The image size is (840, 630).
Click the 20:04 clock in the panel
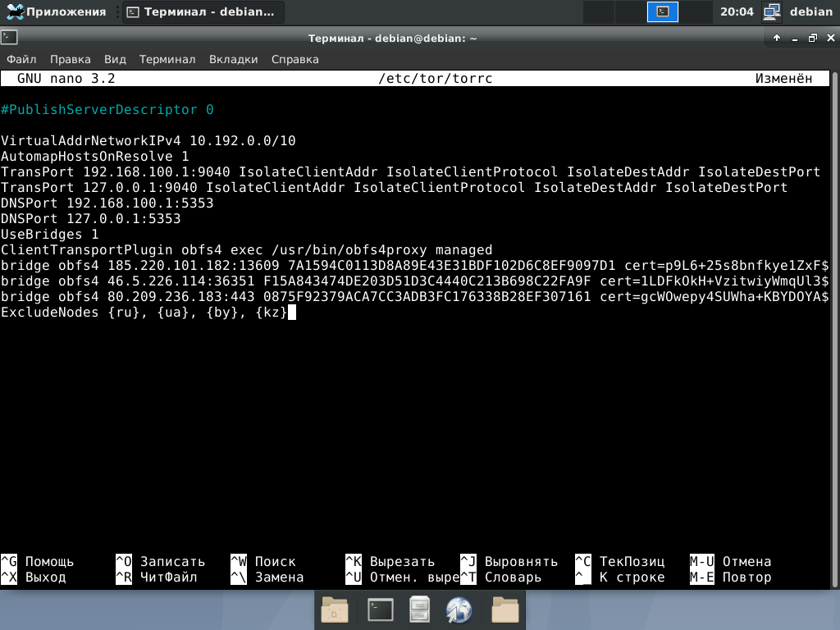pyautogui.click(x=737, y=11)
